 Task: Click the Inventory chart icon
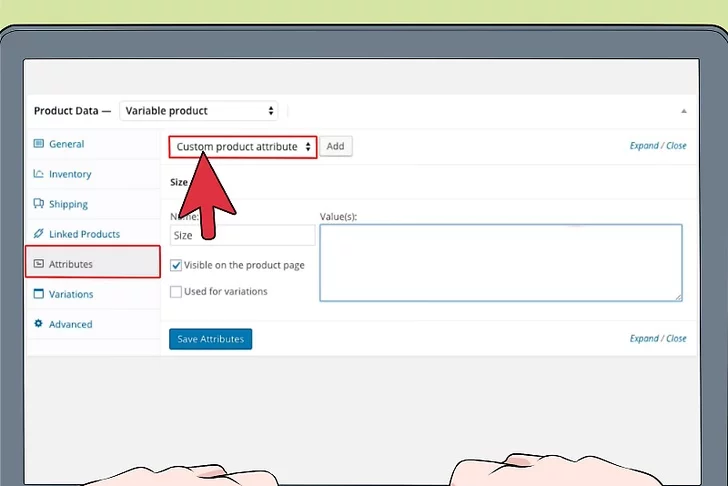click(x=39, y=174)
